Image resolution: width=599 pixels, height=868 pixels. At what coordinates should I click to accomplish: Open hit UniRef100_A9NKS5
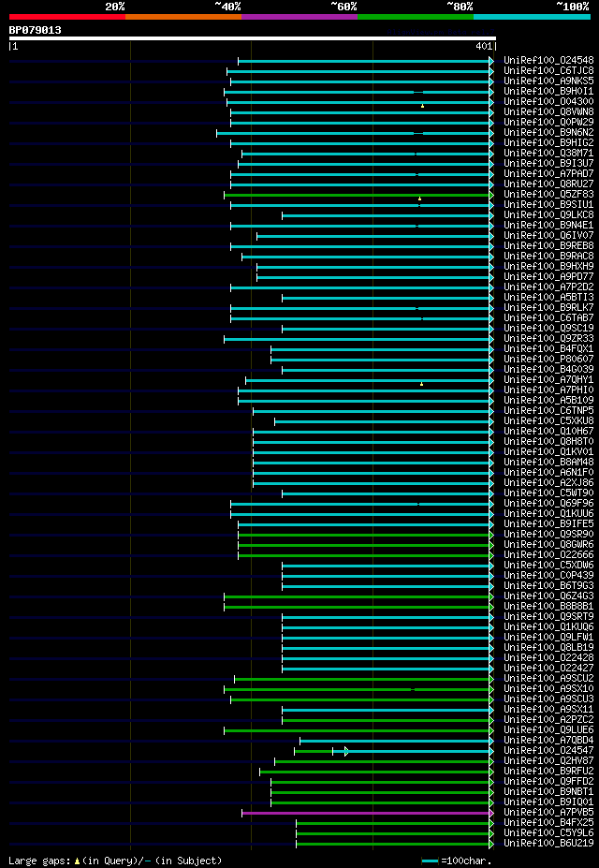point(548,81)
